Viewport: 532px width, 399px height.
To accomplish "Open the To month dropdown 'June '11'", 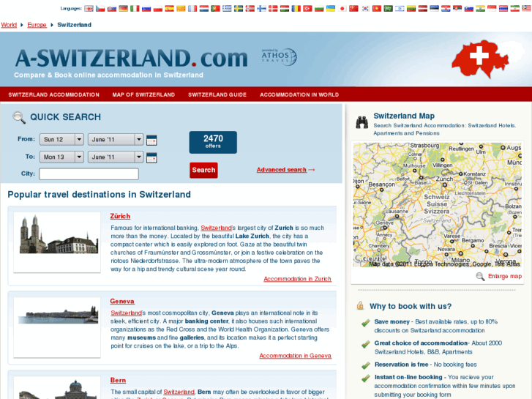I will coord(116,157).
